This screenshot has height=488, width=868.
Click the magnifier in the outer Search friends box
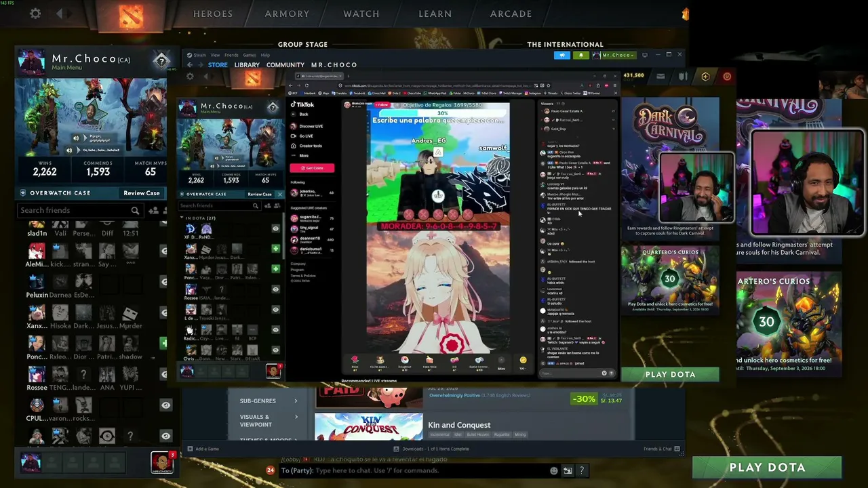point(135,210)
